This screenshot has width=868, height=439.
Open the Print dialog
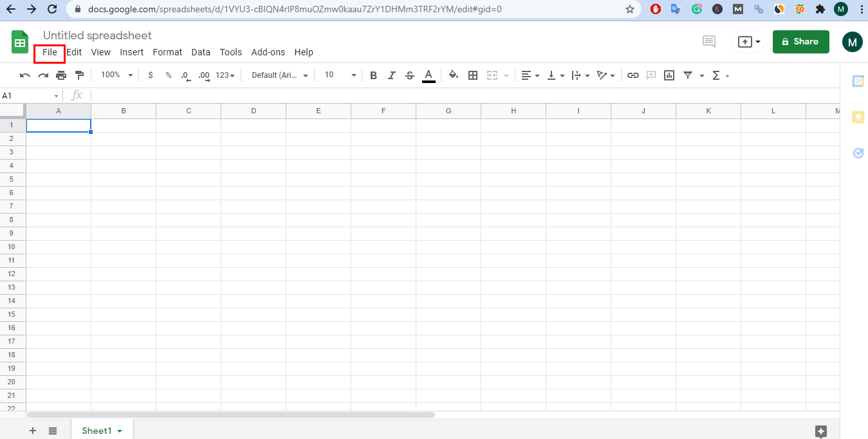tap(61, 75)
